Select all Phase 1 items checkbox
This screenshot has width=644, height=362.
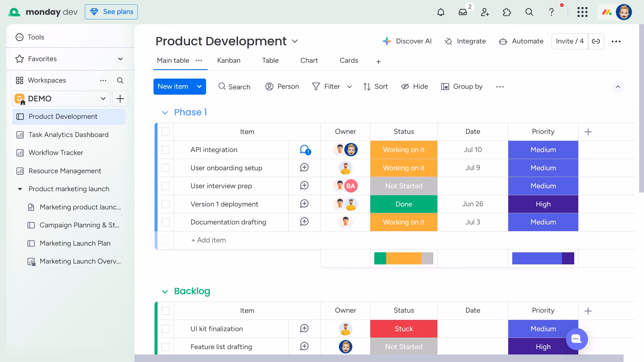click(166, 132)
